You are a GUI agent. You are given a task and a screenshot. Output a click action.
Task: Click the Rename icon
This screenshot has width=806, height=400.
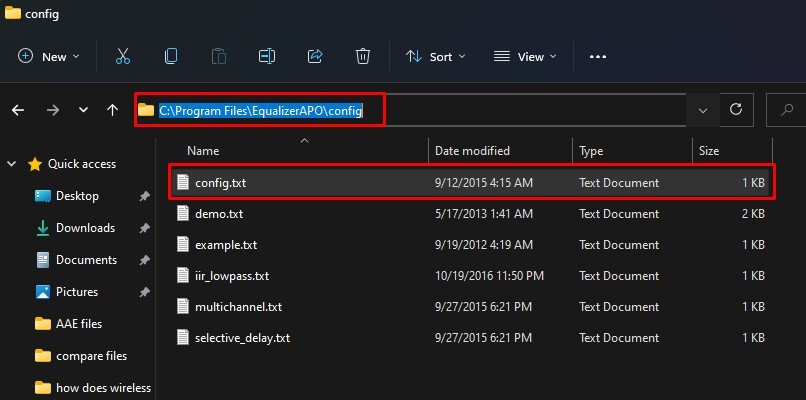click(267, 57)
